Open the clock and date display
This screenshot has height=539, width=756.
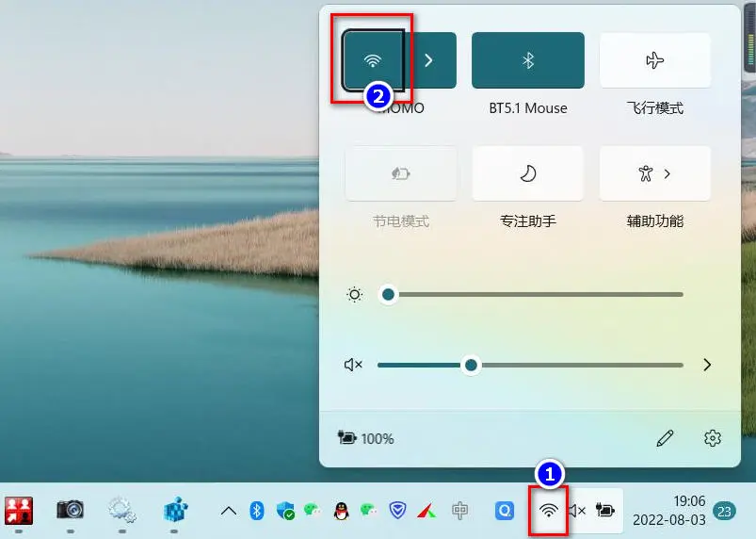tap(670, 511)
